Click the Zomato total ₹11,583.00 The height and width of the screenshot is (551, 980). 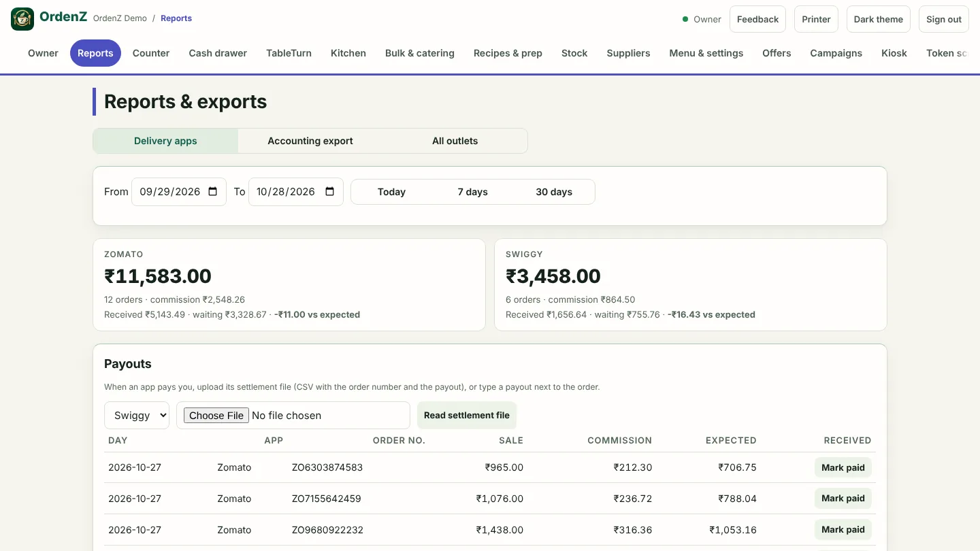(x=158, y=276)
